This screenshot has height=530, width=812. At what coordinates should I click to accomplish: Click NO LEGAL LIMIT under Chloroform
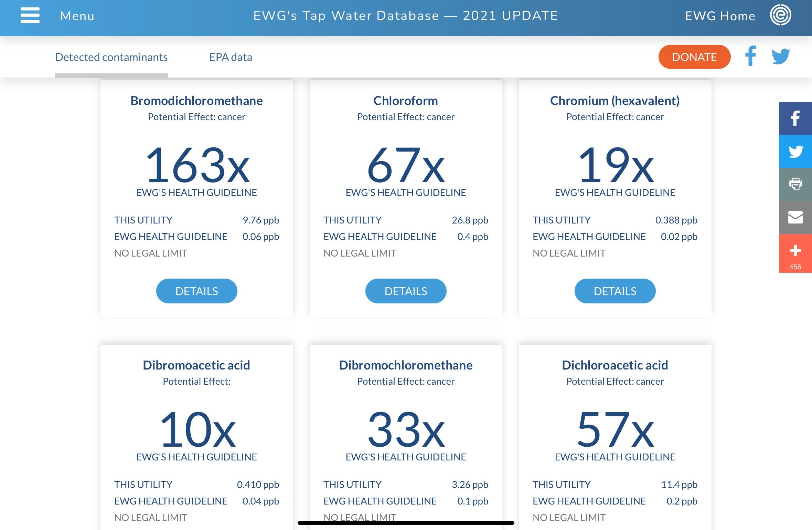[x=360, y=253]
